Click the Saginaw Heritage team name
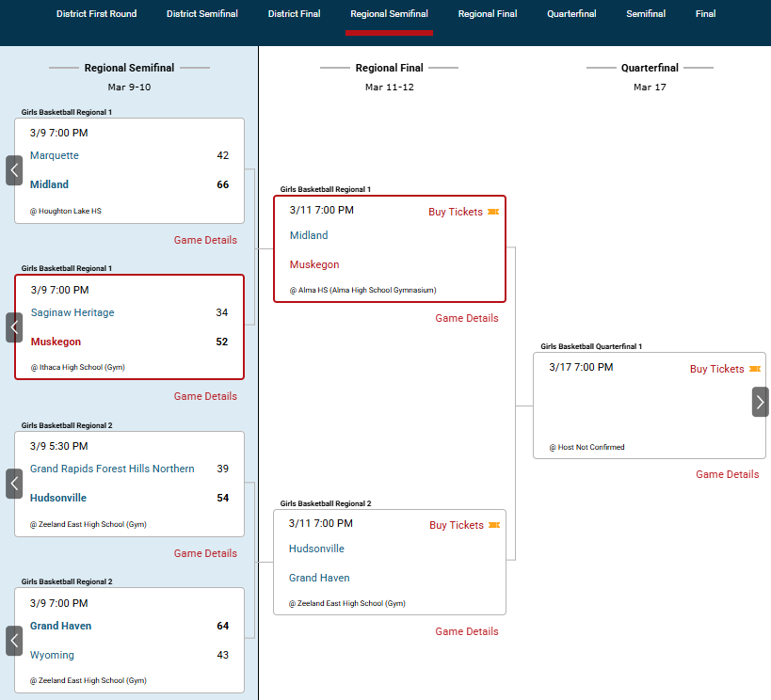Image resolution: width=771 pixels, height=700 pixels. [72, 312]
